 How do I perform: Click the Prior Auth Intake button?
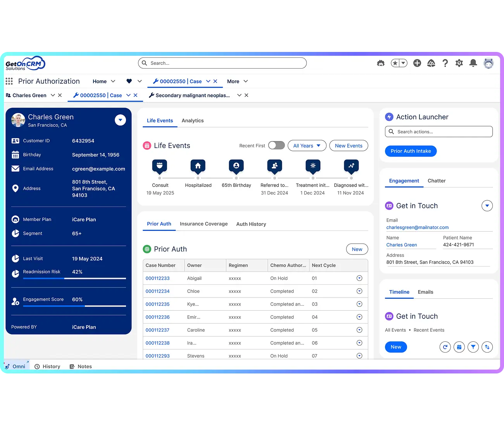[411, 151]
